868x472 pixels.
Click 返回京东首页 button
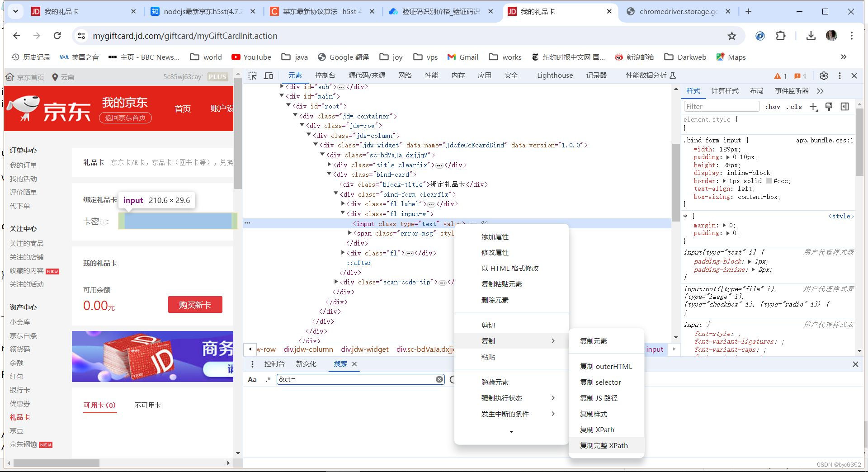[125, 118]
